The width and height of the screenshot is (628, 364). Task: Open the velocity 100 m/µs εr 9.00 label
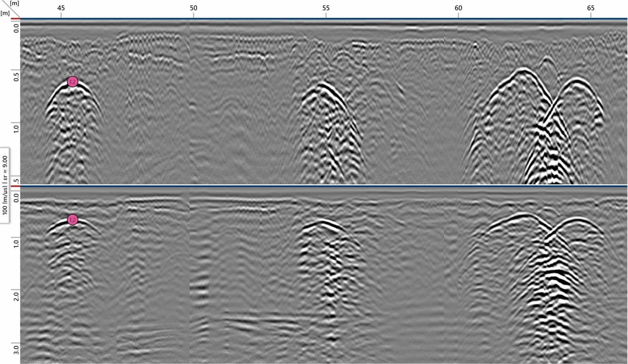(x=5, y=185)
